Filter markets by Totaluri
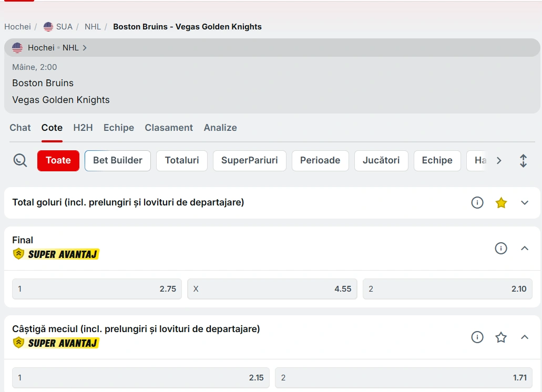 (x=182, y=161)
